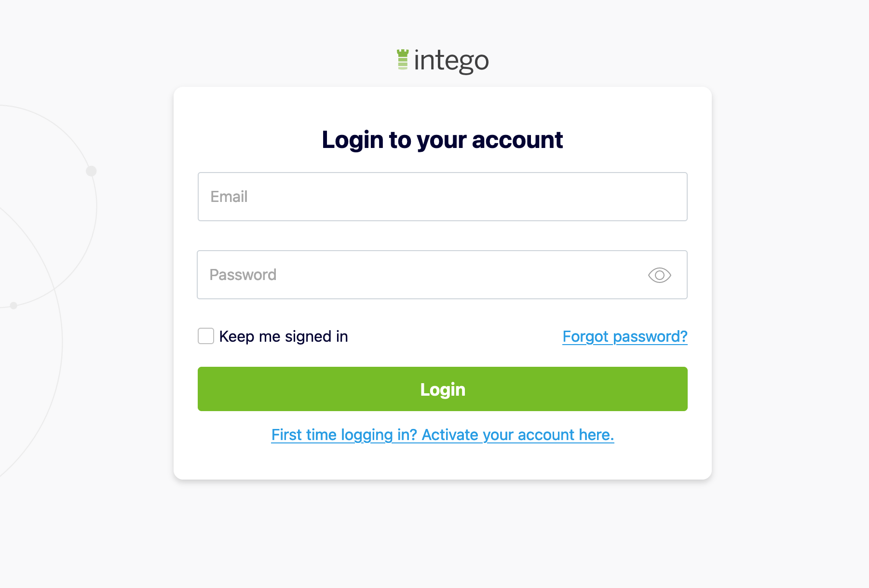Click the large gray dot on decorative arc

[x=91, y=171]
